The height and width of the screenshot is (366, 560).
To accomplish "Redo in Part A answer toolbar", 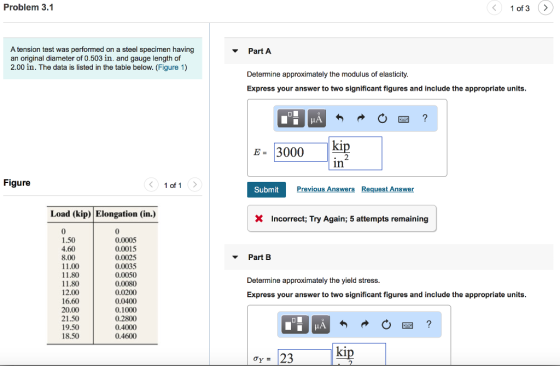I will [x=361, y=118].
